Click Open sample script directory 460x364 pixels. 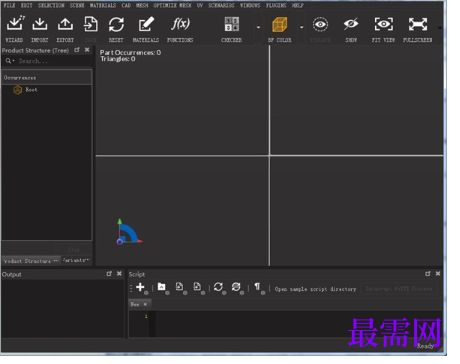315,289
